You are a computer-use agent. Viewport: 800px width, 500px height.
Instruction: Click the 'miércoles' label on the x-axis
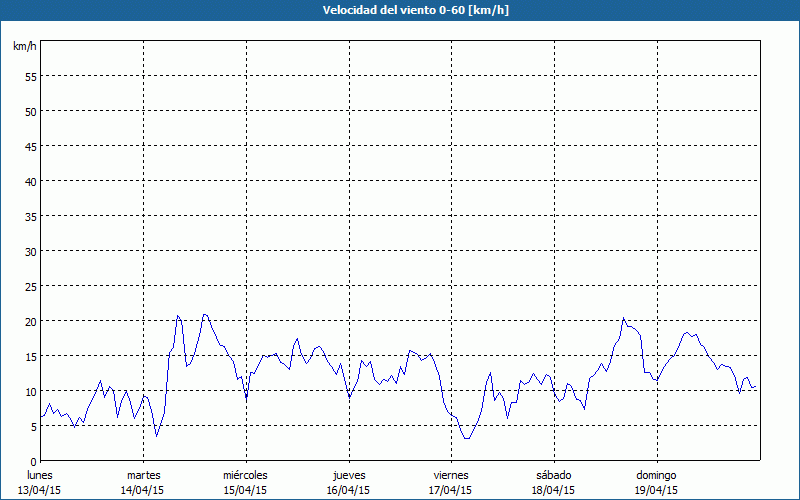point(246,475)
